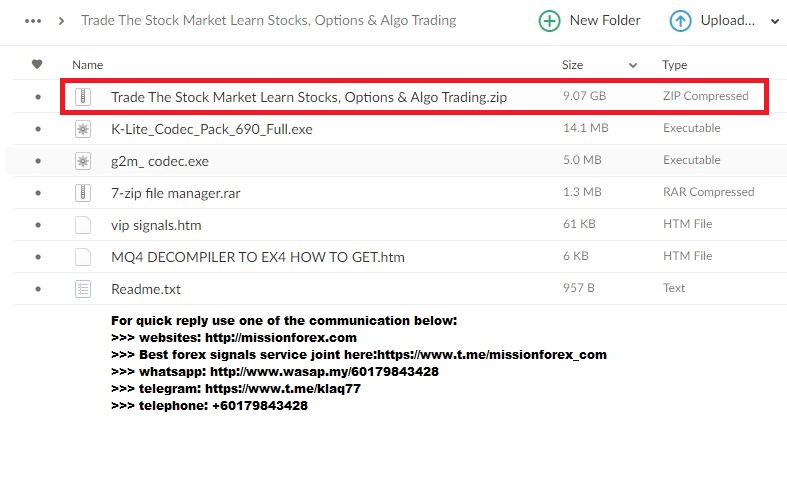Expand the Upload options dropdown arrow
The height and width of the screenshot is (495, 787).
[775, 22]
